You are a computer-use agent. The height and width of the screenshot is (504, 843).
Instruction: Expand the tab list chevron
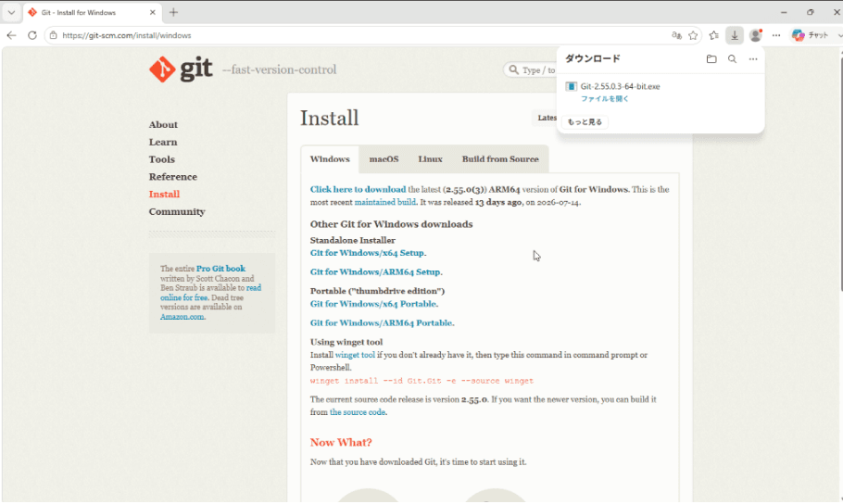tap(11, 12)
